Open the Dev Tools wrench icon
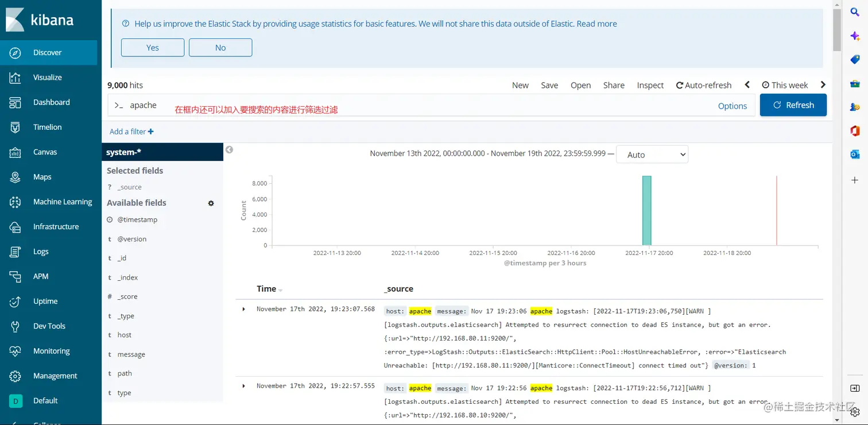Image resolution: width=868 pixels, height=425 pixels. 15,326
